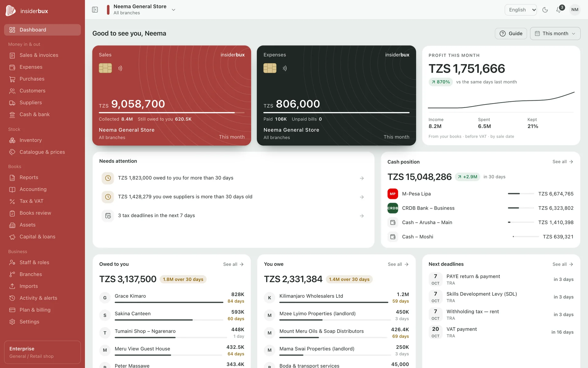588x368 pixels.
Task: Click the red Sales card
Action: tap(171, 95)
